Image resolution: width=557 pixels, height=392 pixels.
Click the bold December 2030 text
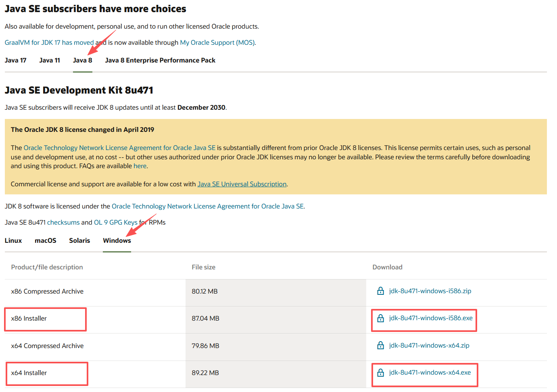(201, 107)
